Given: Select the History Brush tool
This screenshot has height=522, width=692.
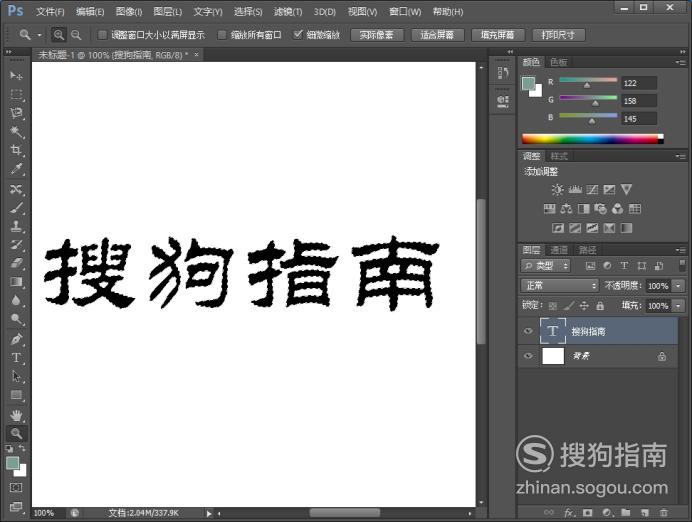Looking at the screenshot, I should pyautogui.click(x=16, y=245).
